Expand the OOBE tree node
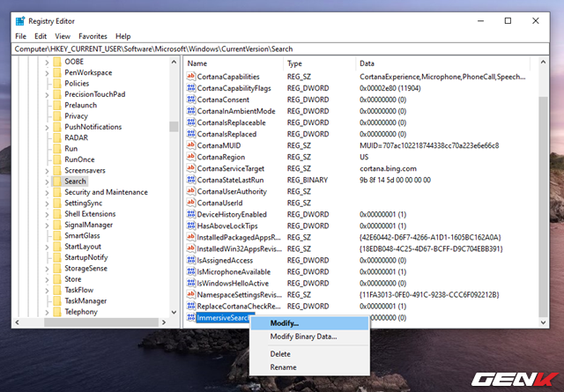Screen dimensions: 564x392 point(47,63)
